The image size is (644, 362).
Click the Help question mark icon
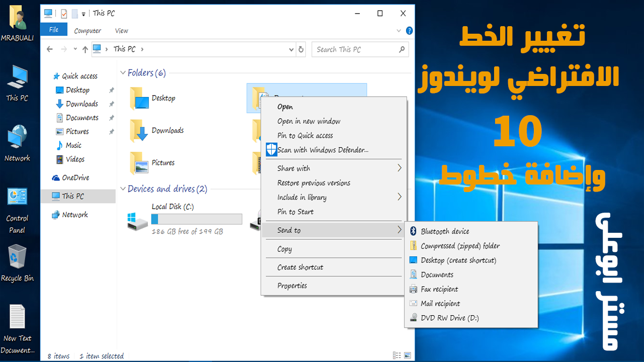click(409, 31)
